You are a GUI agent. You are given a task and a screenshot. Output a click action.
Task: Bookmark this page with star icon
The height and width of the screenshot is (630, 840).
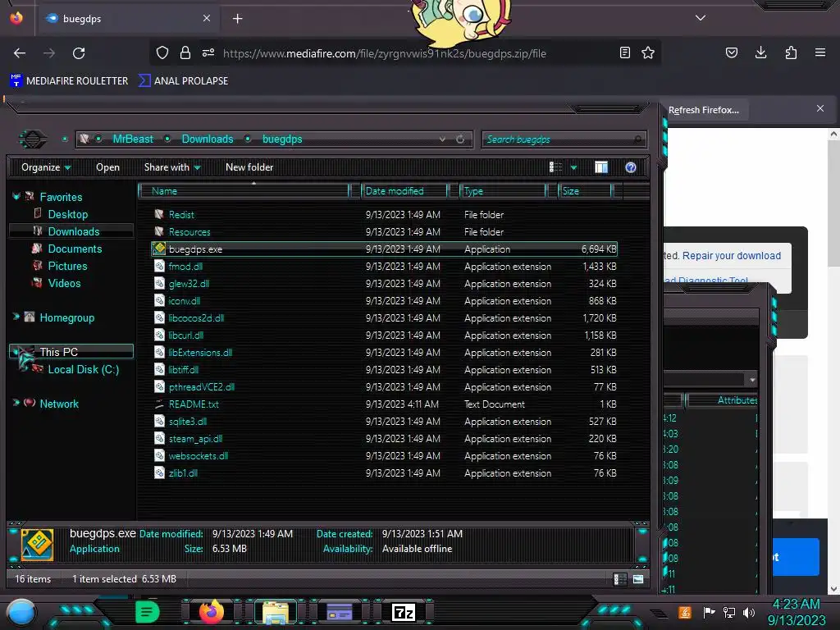[648, 52]
